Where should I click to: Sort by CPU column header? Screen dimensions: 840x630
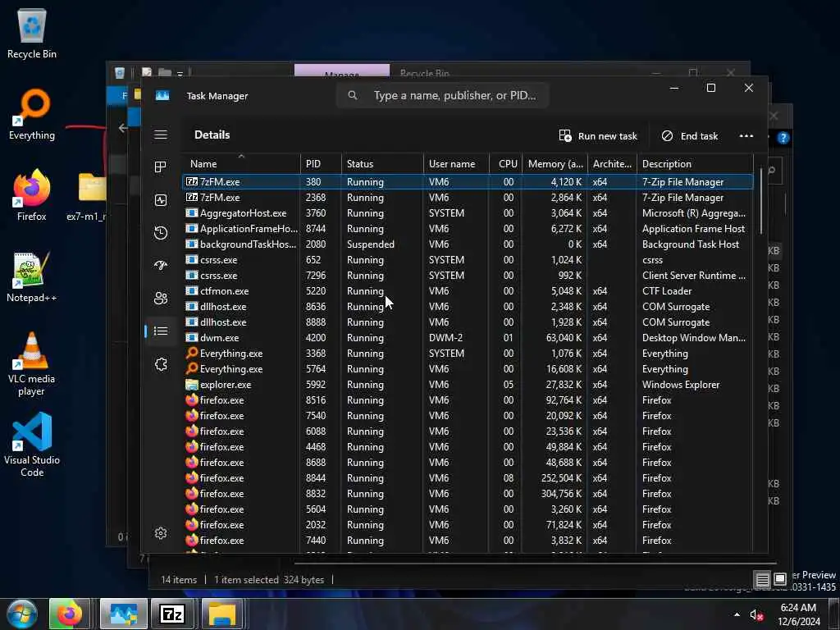click(505, 164)
